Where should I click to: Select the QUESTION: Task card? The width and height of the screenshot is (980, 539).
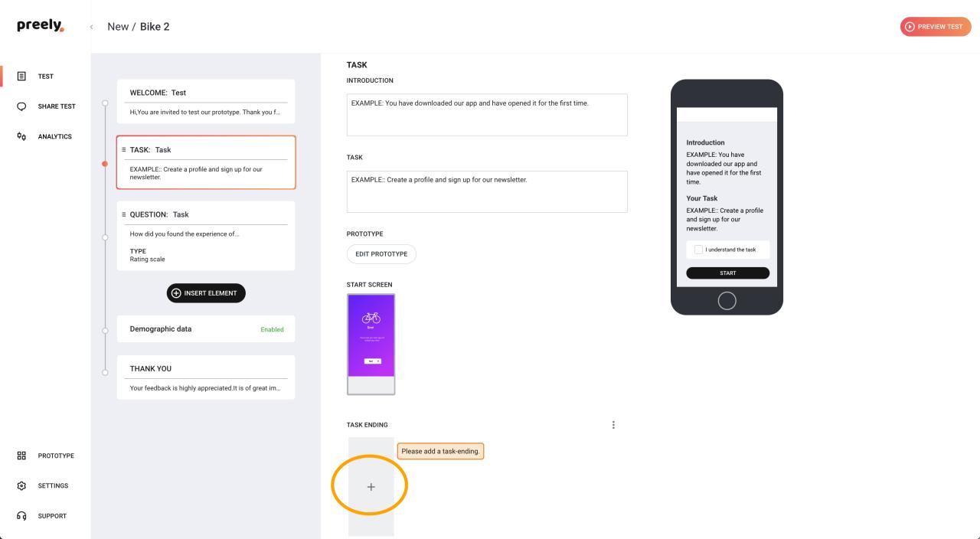(x=206, y=236)
